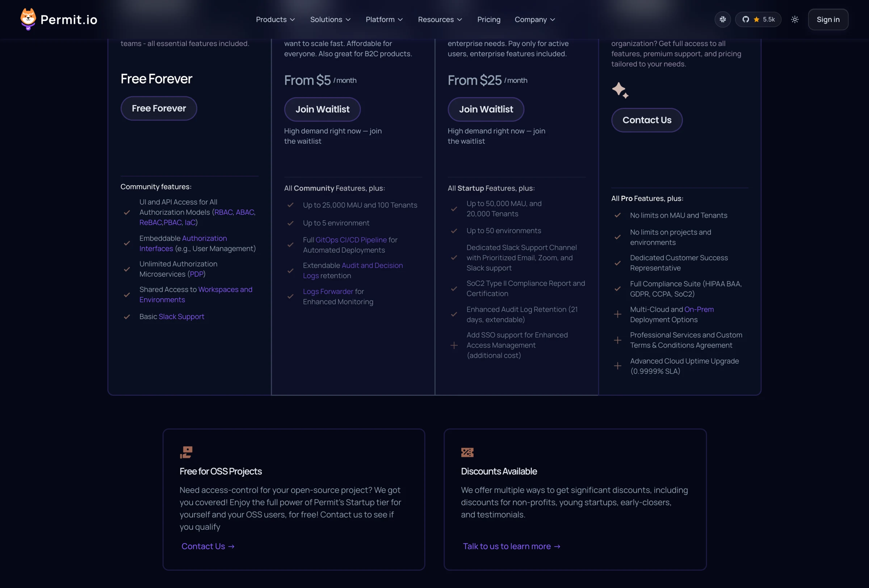This screenshot has width=869, height=588.
Task: Click plus icon beside Advanced Cloud Uptime Upgrade
Action: (x=618, y=366)
